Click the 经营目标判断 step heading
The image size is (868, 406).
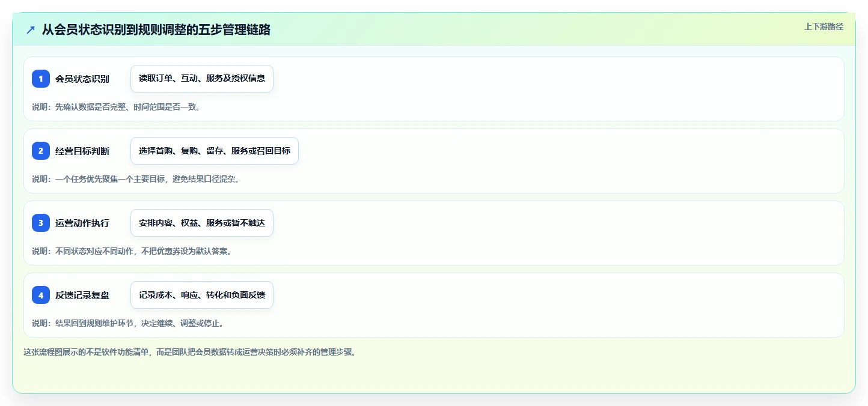coord(82,151)
